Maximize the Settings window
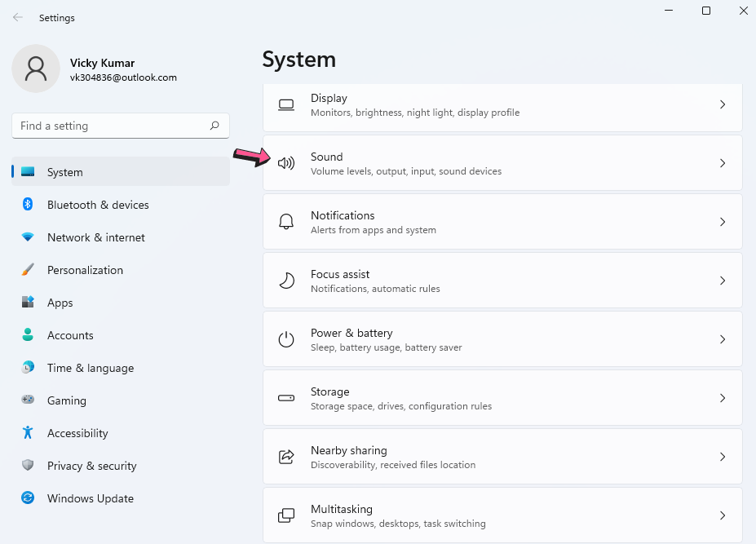Image resolution: width=756 pixels, height=544 pixels. [x=706, y=11]
